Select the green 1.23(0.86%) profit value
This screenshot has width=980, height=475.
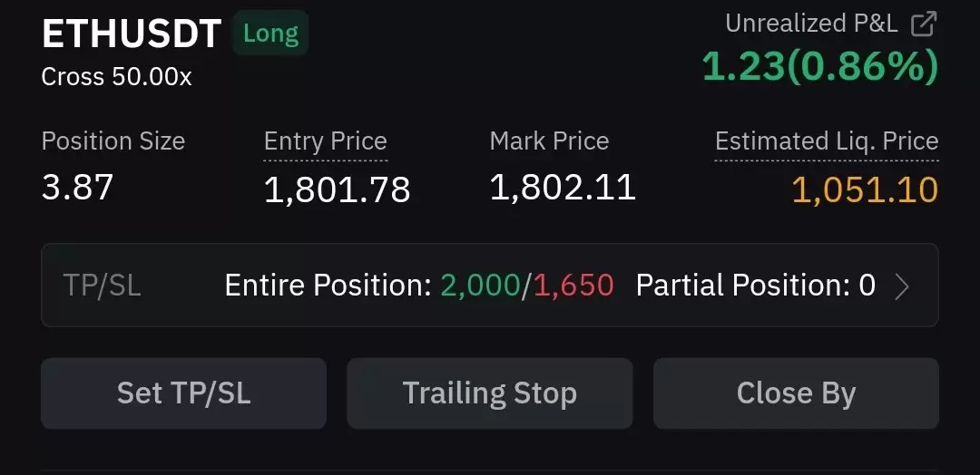pyautogui.click(x=820, y=66)
